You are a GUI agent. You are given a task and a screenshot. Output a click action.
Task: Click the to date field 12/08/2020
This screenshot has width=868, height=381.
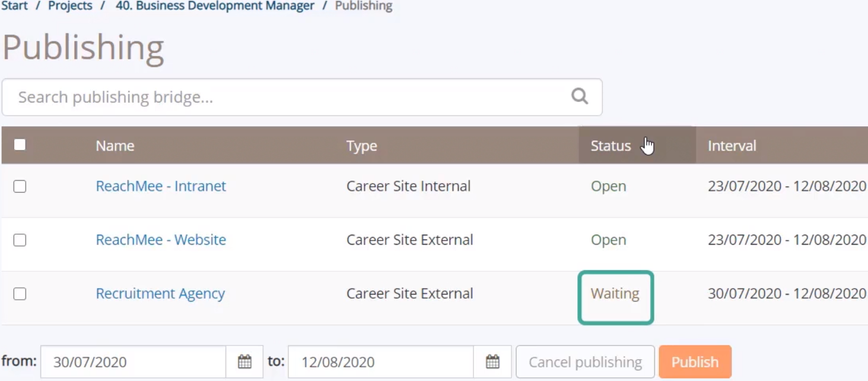pos(381,362)
